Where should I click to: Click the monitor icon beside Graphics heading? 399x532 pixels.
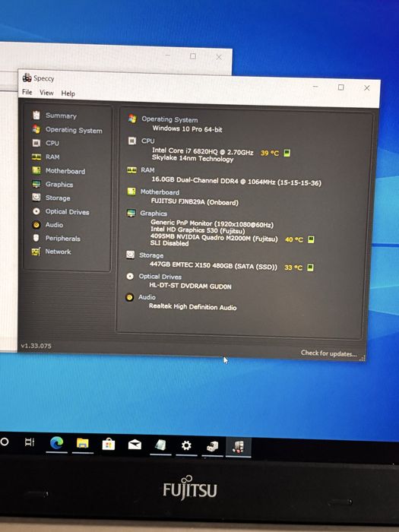click(131, 213)
